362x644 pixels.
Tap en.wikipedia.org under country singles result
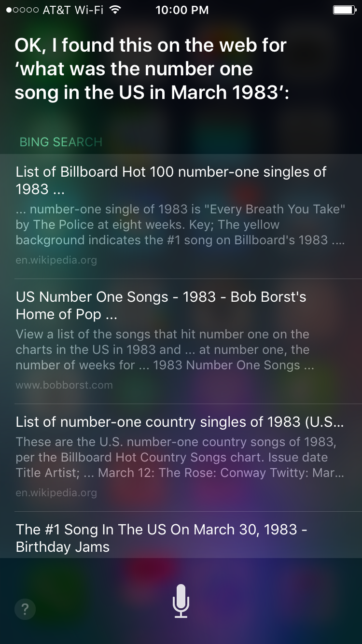(56, 493)
